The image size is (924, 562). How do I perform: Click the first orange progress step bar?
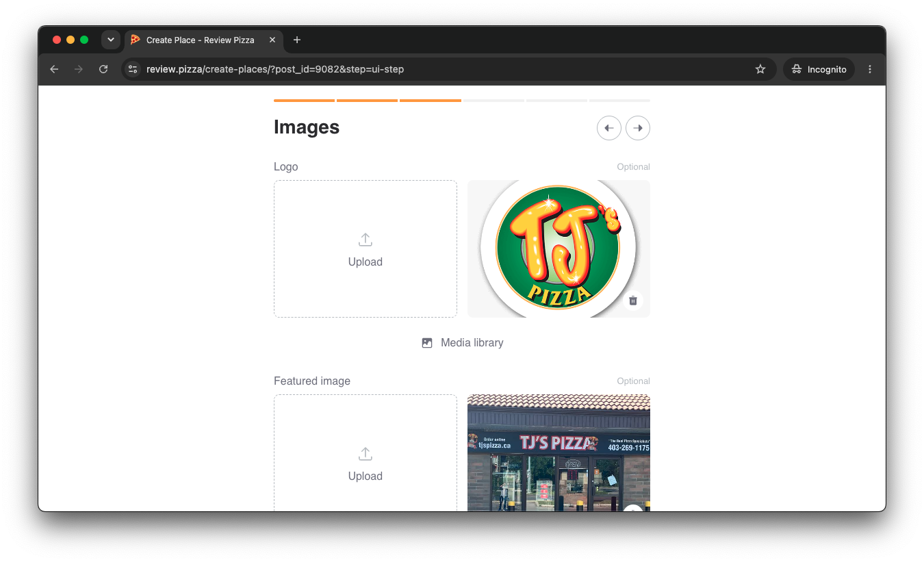click(304, 101)
